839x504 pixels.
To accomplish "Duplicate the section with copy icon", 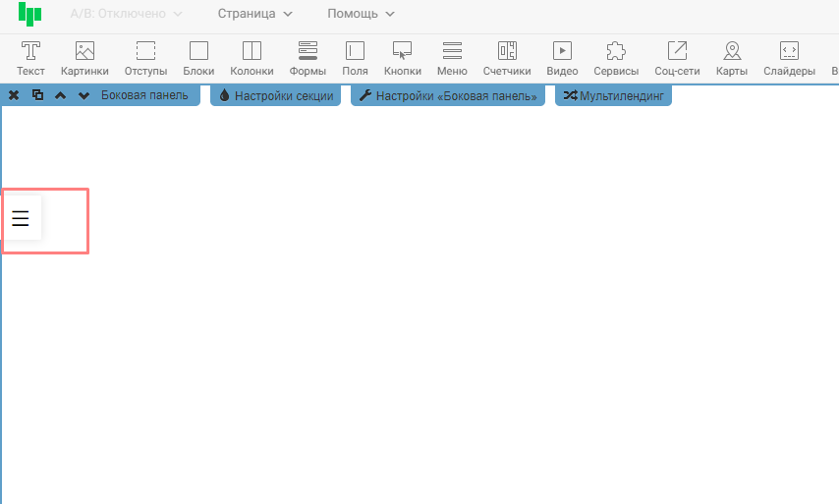I will point(37,95).
